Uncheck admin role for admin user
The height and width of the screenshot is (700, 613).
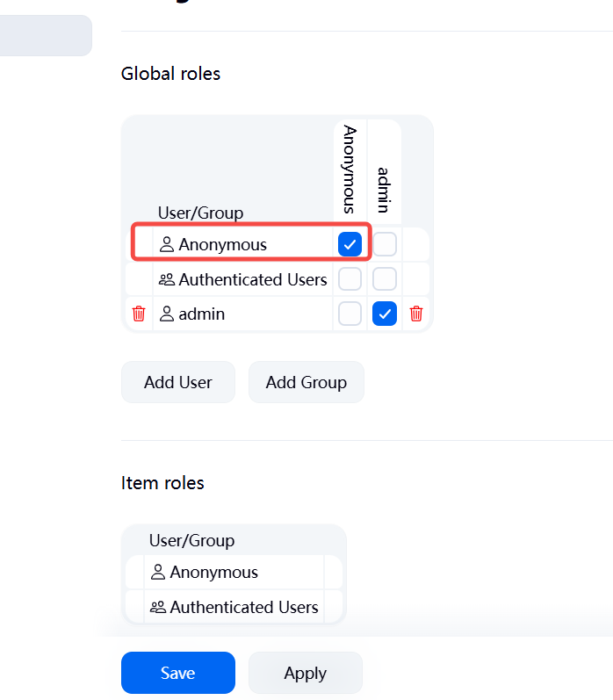385,314
